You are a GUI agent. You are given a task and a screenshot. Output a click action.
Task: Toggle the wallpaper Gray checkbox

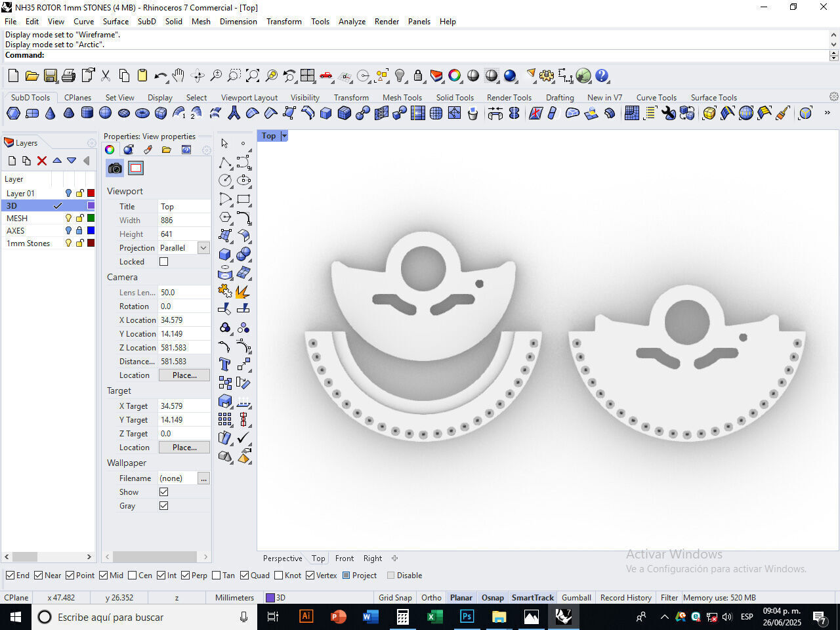[163, 506]
